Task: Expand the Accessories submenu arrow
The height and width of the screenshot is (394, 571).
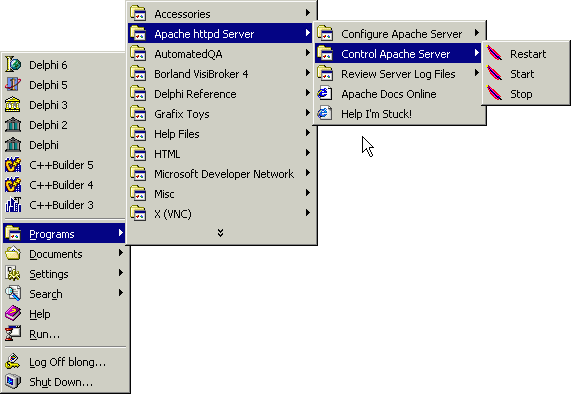Action: tap(308, 13)
